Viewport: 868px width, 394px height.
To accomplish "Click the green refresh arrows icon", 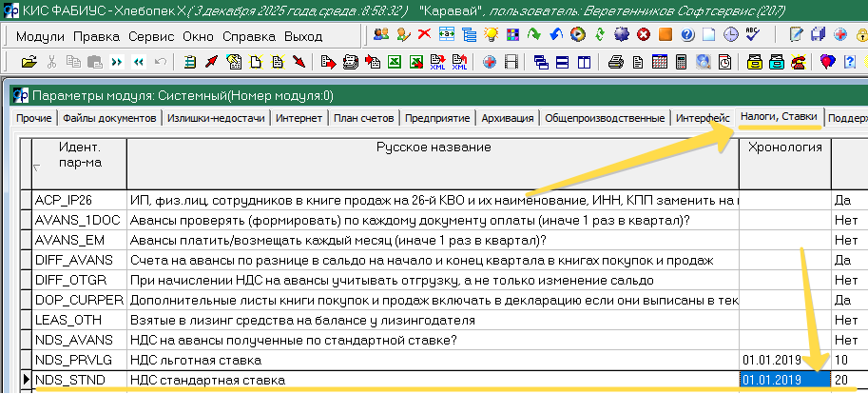I will 600,34.
